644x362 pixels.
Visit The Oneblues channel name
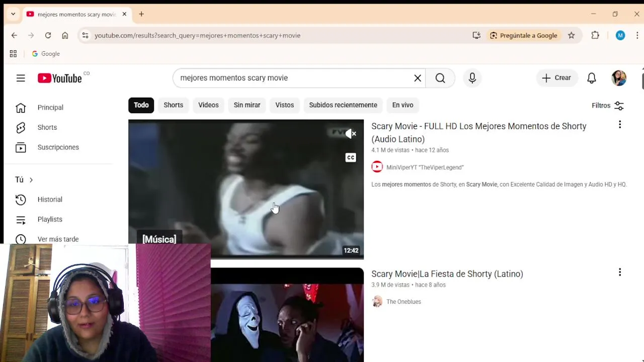404,302
